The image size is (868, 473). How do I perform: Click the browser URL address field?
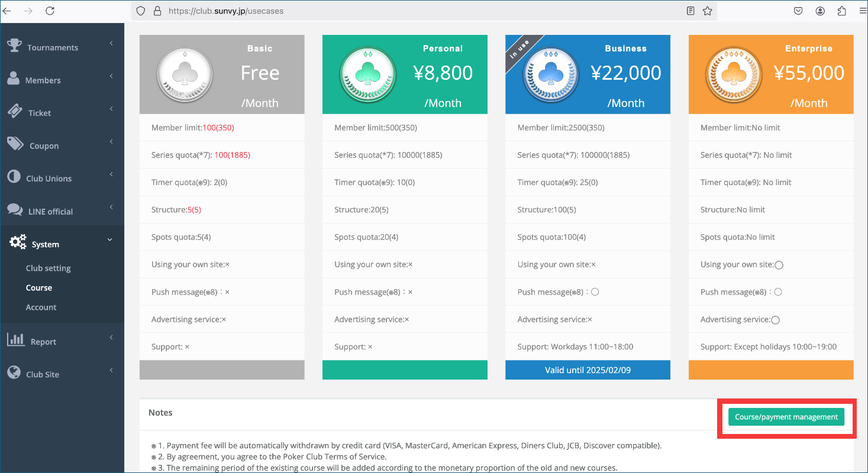point(424,11)
